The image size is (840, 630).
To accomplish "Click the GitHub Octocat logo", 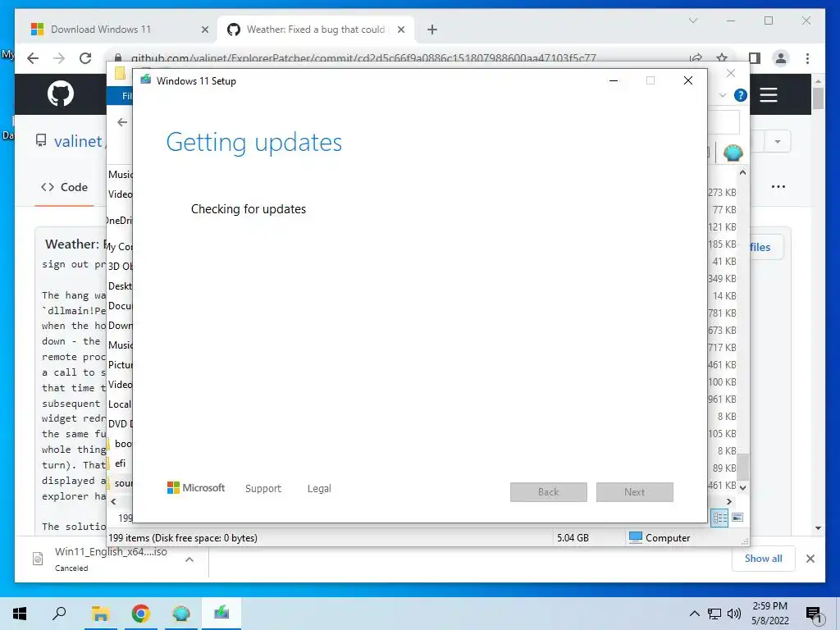I will (x=61, y=94).
